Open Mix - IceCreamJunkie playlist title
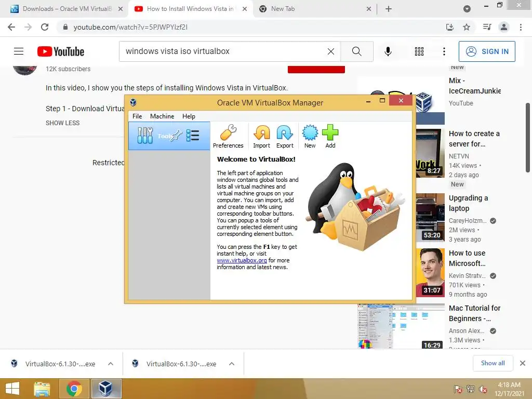 [475, 86]
